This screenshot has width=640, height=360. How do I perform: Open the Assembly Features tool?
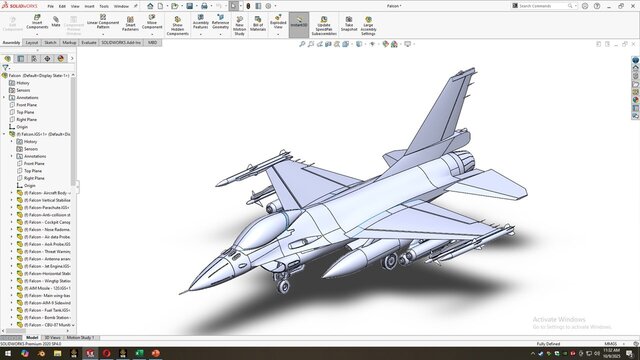point(200,22)
